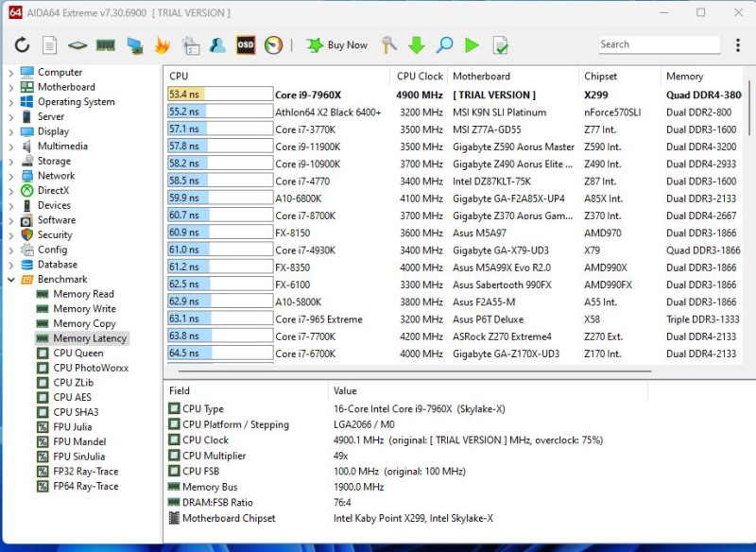Select Config in the tree
756x552 pixels.
click(53, 250)
